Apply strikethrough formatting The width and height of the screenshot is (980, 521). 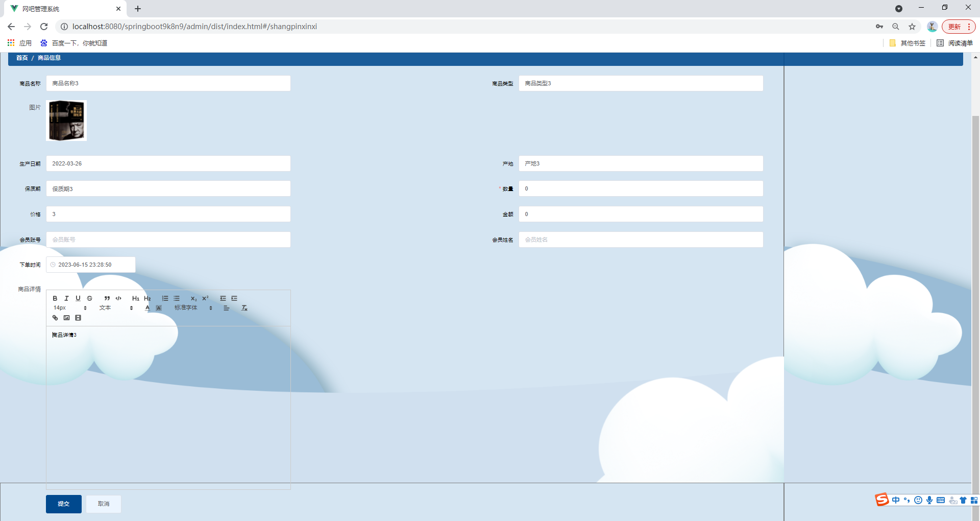[x=90, y=298]
